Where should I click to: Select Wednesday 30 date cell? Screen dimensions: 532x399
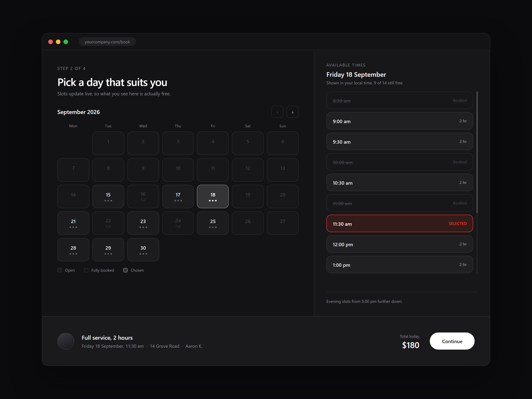point(143,250)
